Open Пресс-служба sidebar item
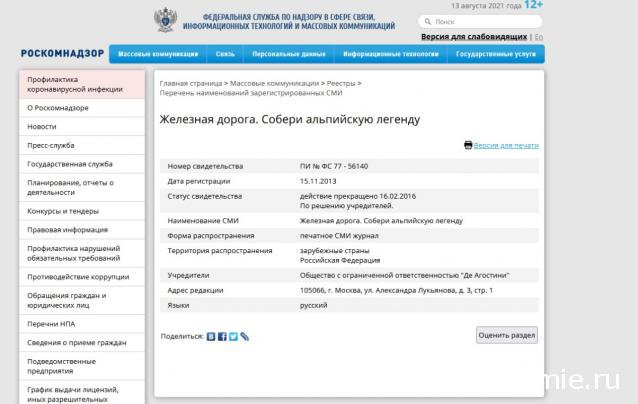Screen dimensions: 638x404 [82, 145]
